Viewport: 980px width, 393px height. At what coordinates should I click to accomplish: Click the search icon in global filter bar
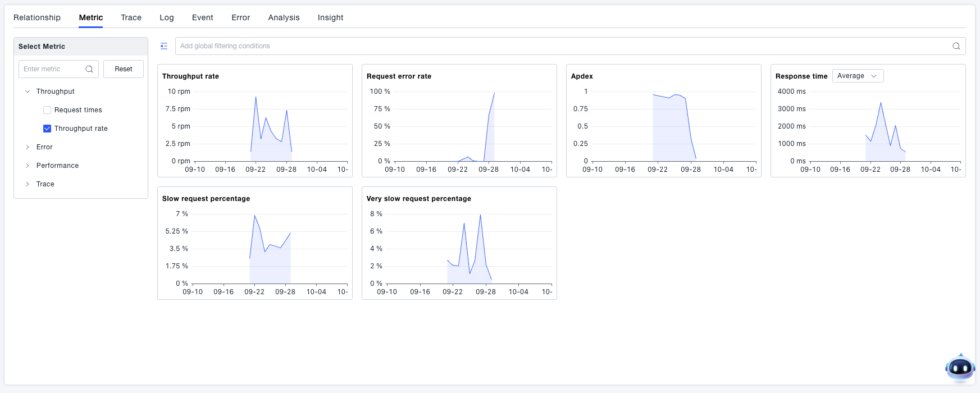tap(956, 46)
